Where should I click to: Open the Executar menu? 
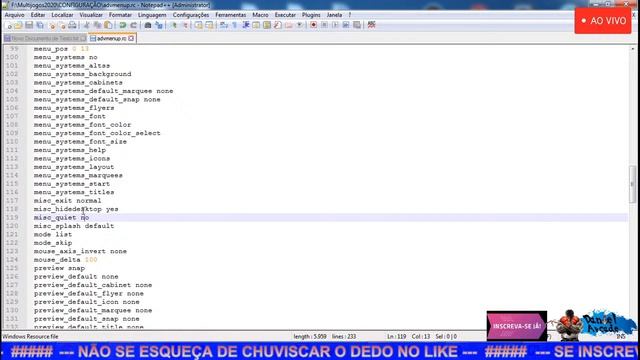pyautogui.click(x=285, y=15)
